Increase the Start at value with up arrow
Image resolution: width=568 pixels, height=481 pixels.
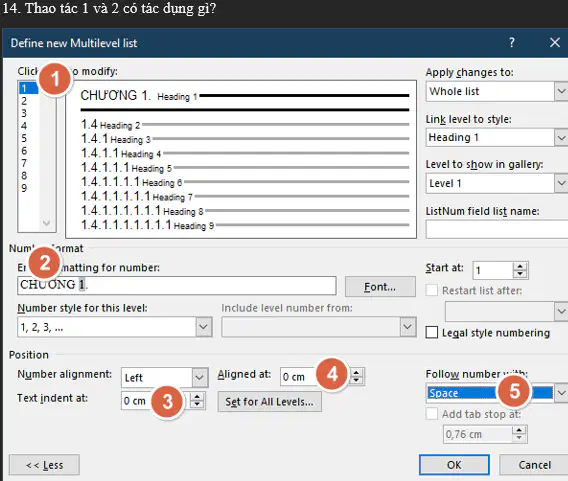coord(520,267)
